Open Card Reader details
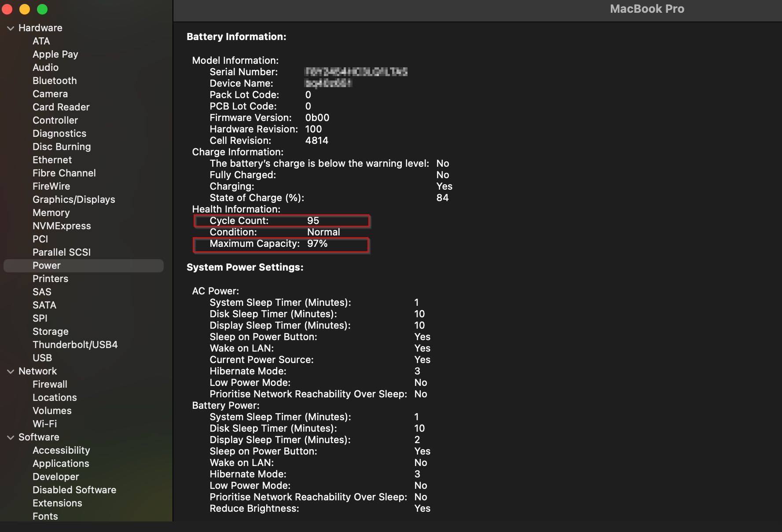This screenshot has width=782, height=532. point(61,107)
